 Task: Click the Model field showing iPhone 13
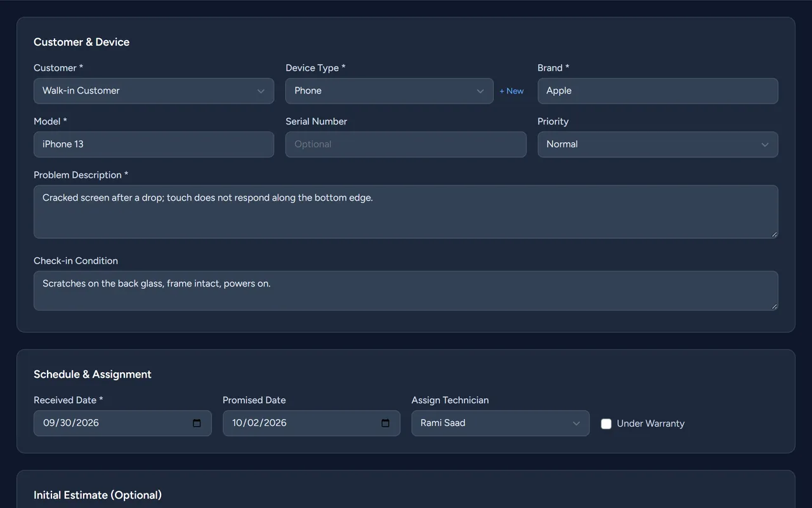(154, 144)
